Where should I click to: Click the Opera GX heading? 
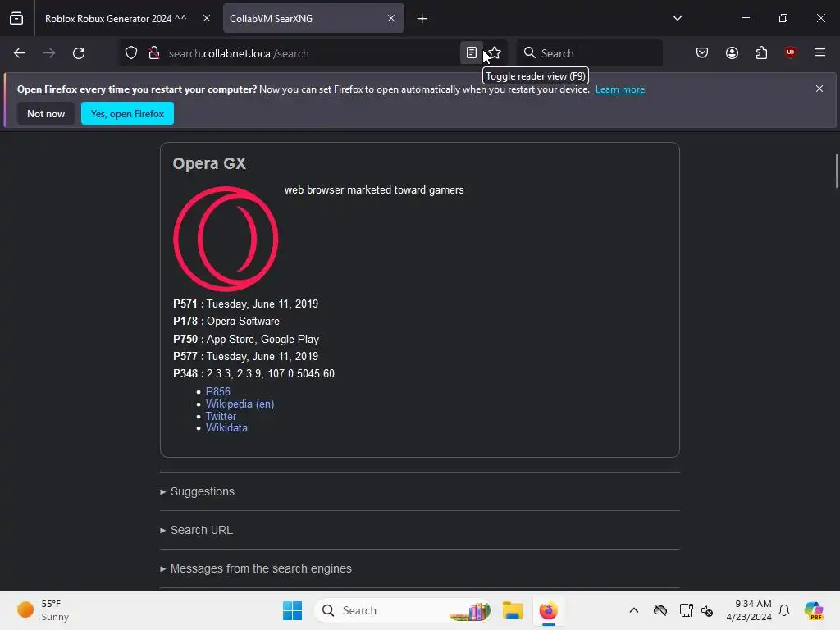coord(209,163)
